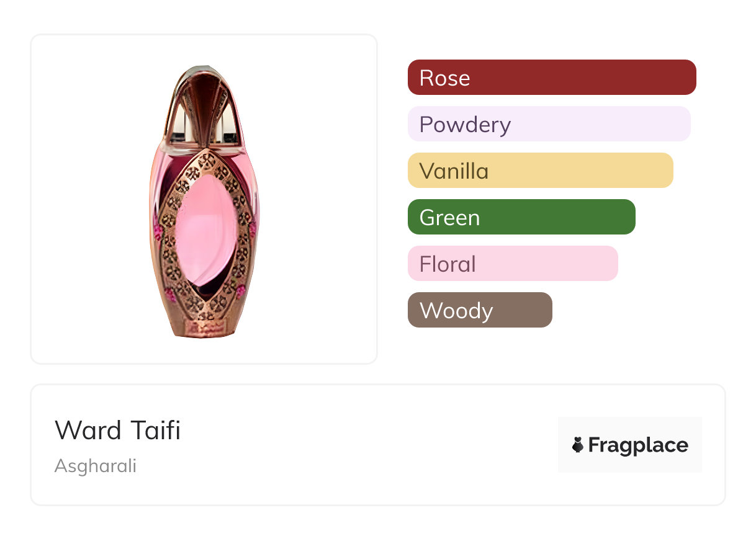Click the Fragplace perfume bottle logo icon

(x=578, y=445)
